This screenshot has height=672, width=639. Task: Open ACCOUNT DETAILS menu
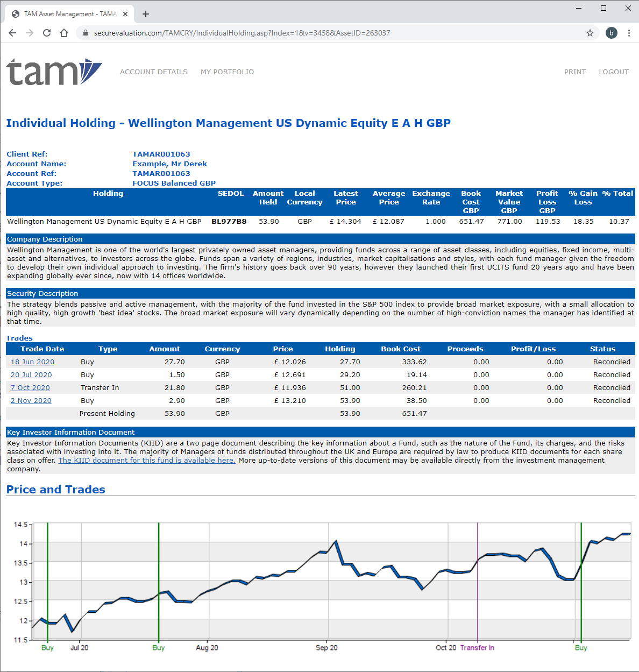coord(154,72)
